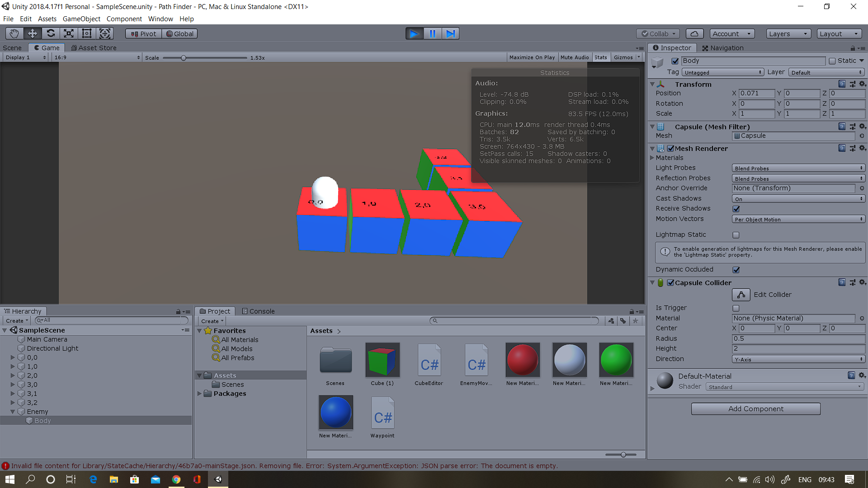Viewport: 868px width, 488px height.
Task: Open the Layers dropdown
Action: click(x=788, y=33)
